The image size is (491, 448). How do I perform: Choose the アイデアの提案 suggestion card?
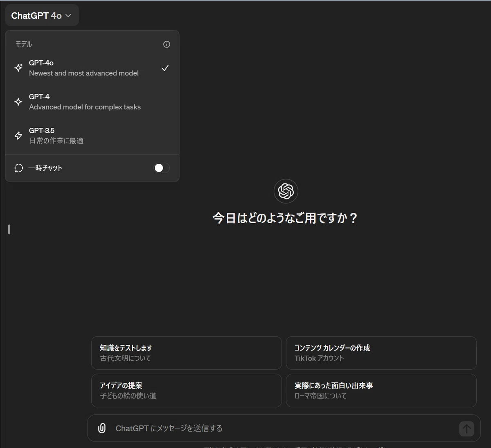coord(186,391)
